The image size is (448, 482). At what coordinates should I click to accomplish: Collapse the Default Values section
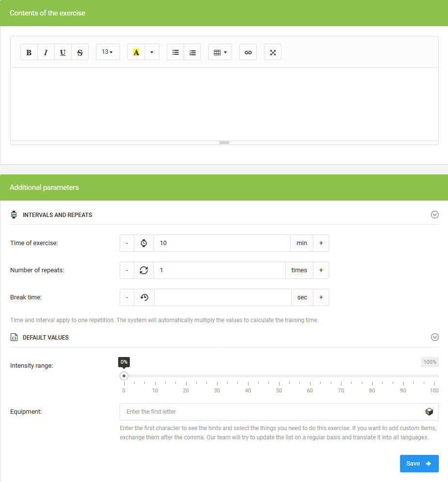pos(434,337)
